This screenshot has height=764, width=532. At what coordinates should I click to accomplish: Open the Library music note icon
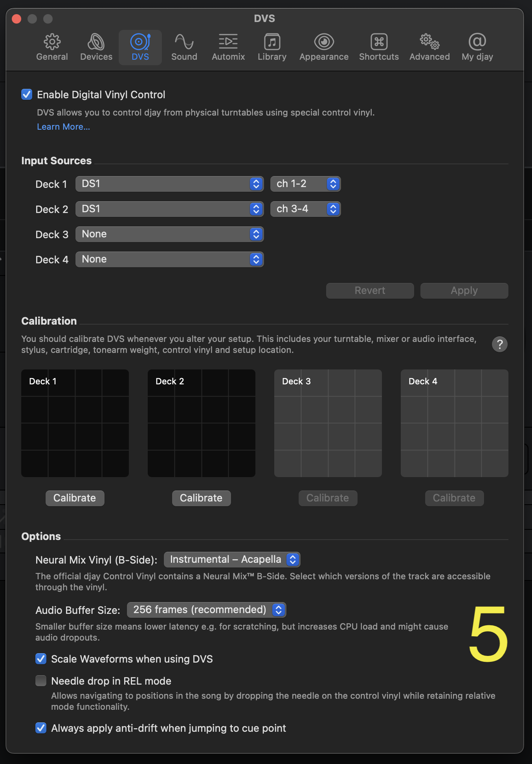[272, 42]
